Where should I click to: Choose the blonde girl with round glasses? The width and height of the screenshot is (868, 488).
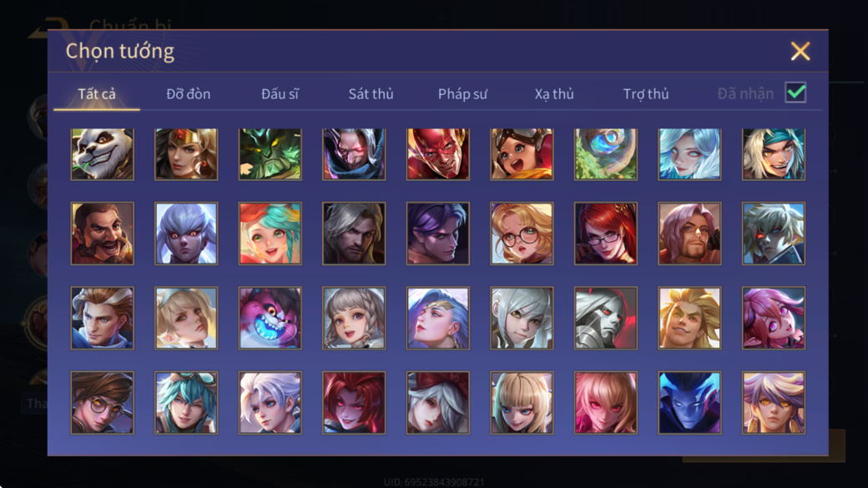pos(522,234)
